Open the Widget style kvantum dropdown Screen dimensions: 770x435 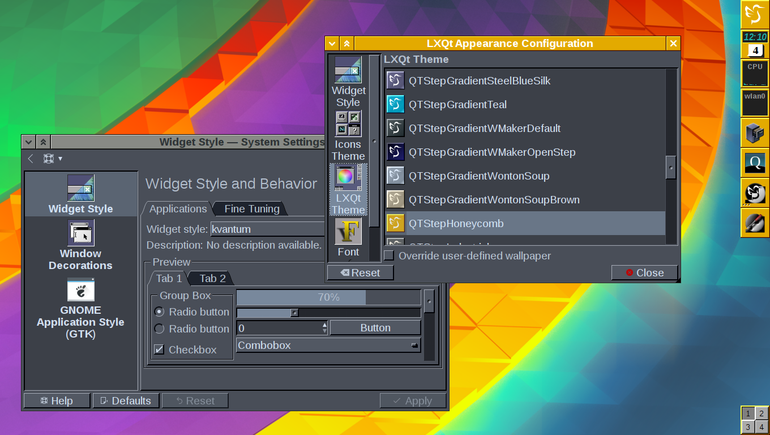[x=268, y=229]
